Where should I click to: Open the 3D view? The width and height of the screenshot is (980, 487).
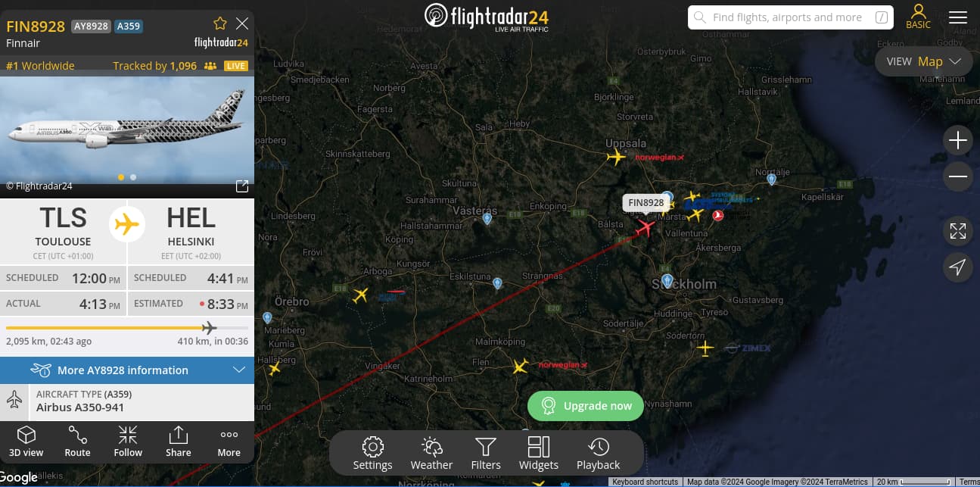pos(26,442)
